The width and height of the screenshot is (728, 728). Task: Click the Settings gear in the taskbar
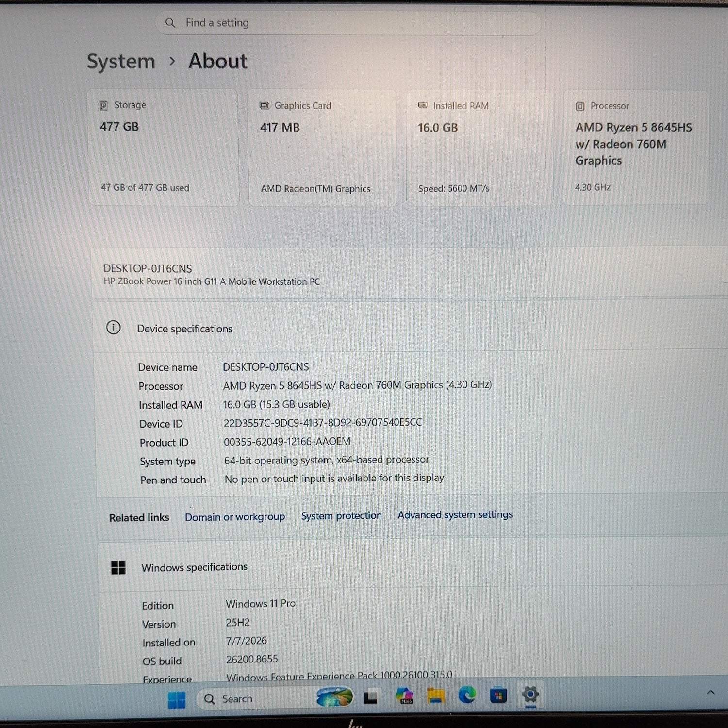click(x=530, y=695)
